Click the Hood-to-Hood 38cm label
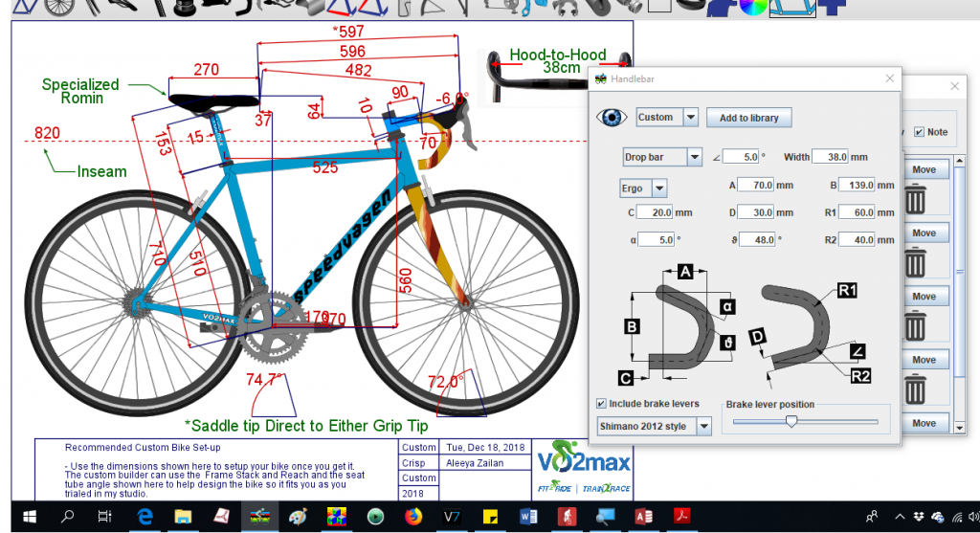 558,61
